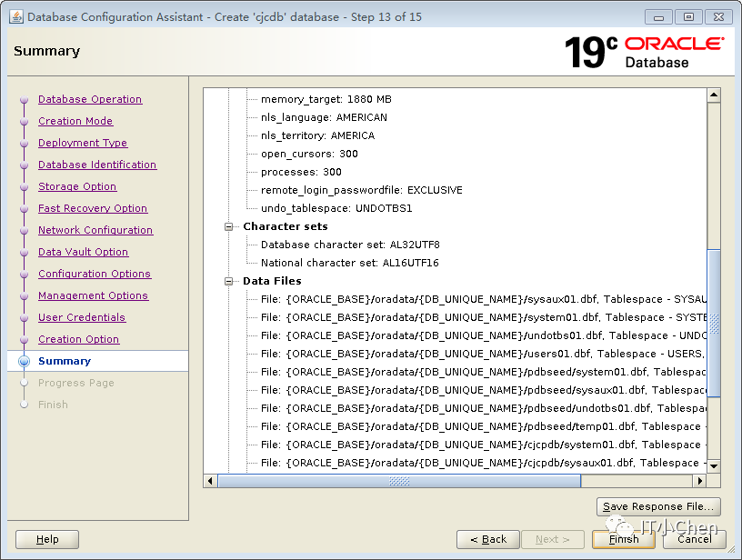Click the horizontal scrollbar right arrow
This screenshot has width=742, height=560.
[700, 481]
